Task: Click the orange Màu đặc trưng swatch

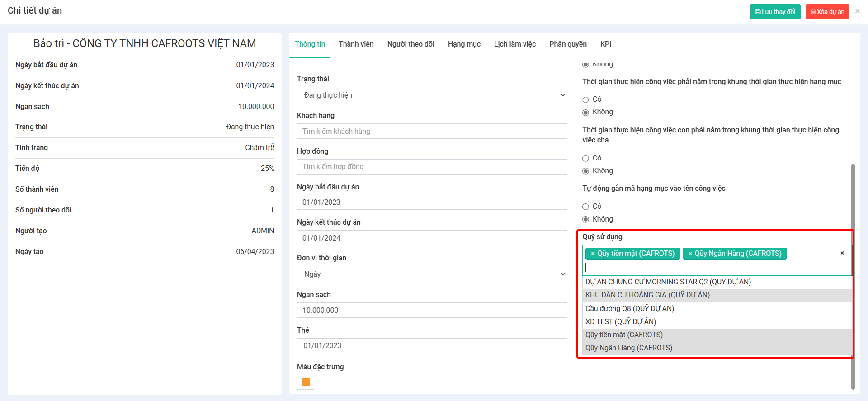Action: [x=306, y=382]
